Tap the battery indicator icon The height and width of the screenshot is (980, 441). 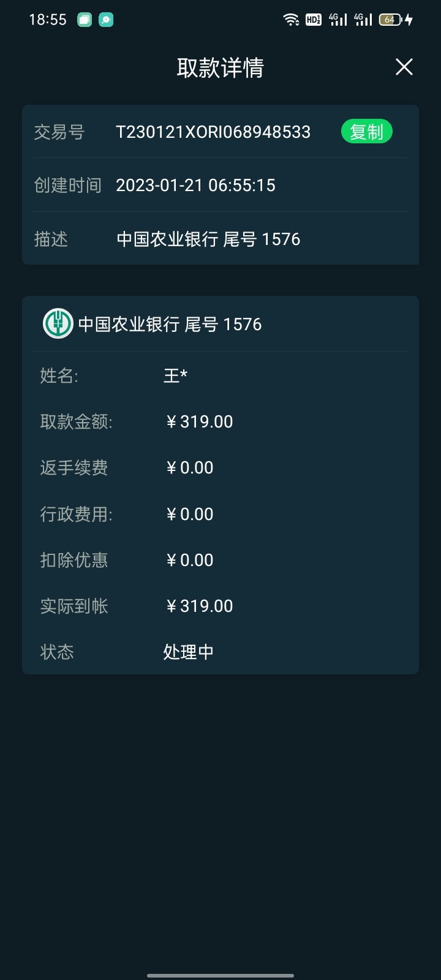click(390, 20)
